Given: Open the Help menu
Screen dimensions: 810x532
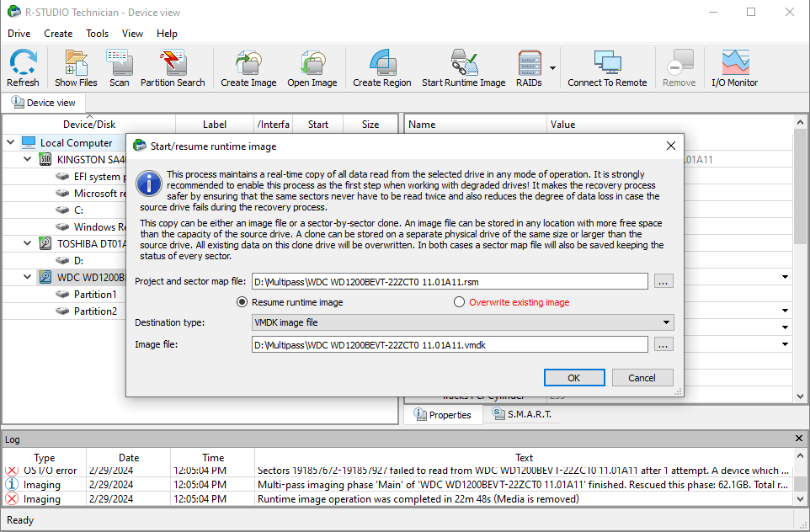Looking at the screenshot, I should pyautogui.click(x=167, y=34).
